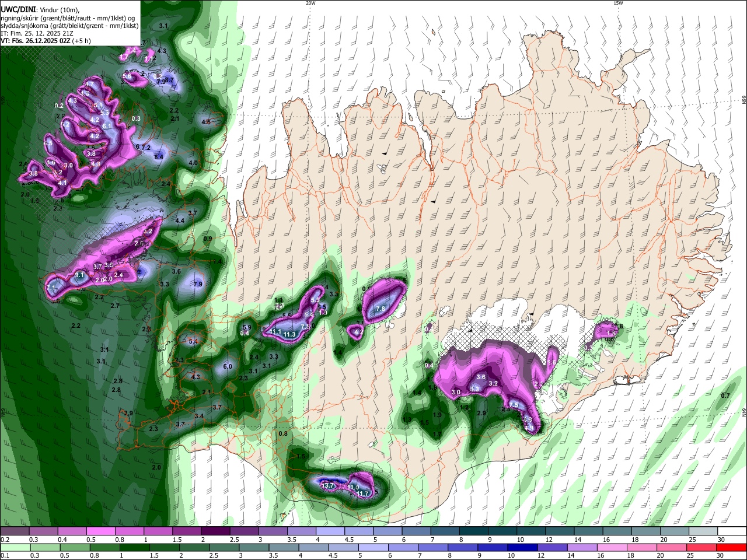Screen dimensions: 747x560
Task: Click the 0.1 label in bottom legend row
Action: (4, 555)
